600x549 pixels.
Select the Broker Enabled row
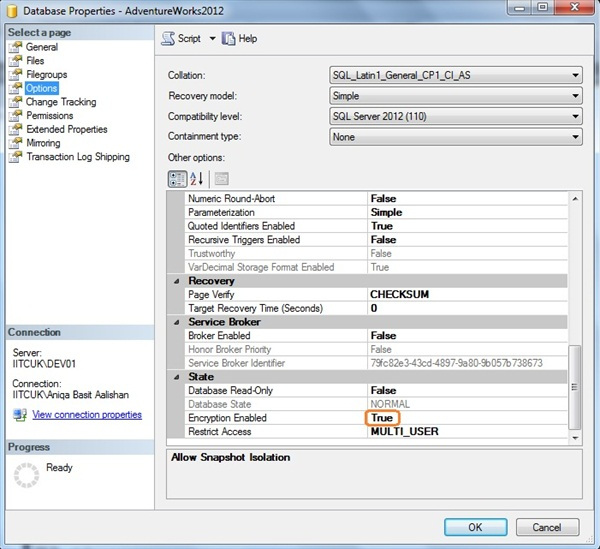tap(376, 336)
